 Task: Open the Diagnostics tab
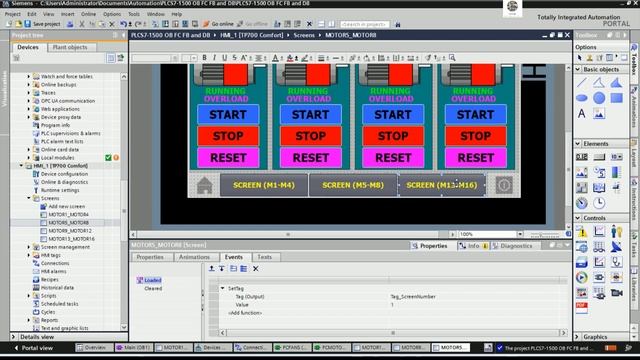click(x=516, y=246)
